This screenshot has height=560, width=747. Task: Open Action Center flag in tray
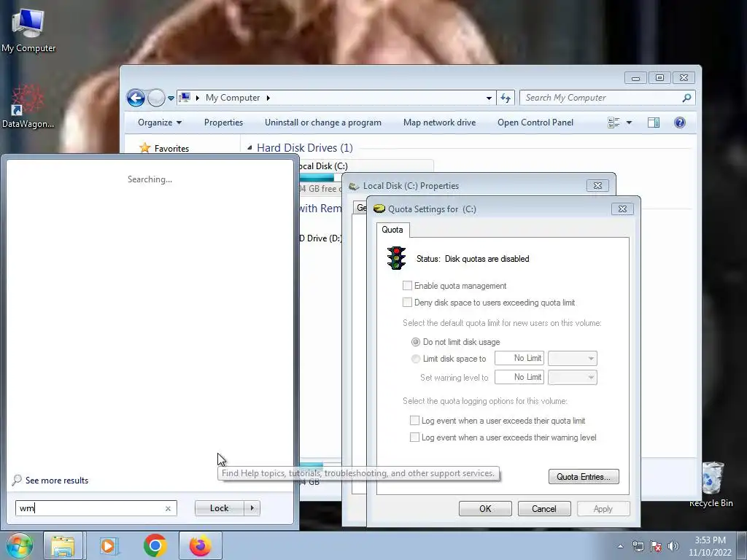point(656,546)
